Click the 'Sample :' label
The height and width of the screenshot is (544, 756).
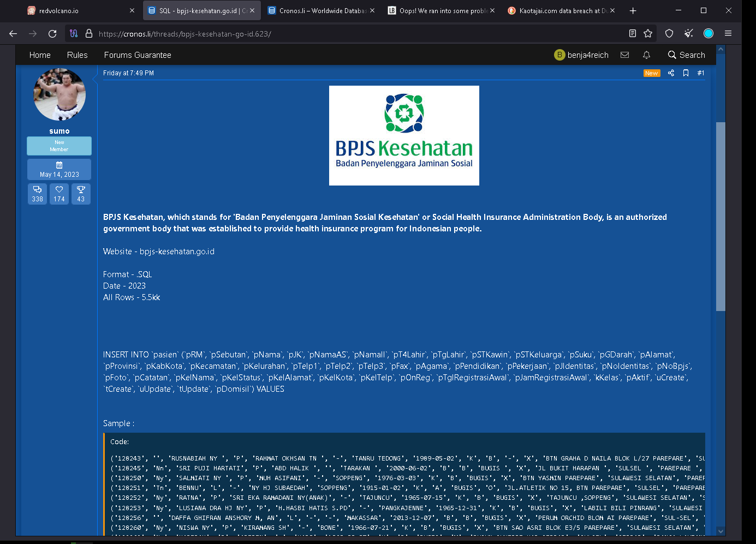coord(118,423)
